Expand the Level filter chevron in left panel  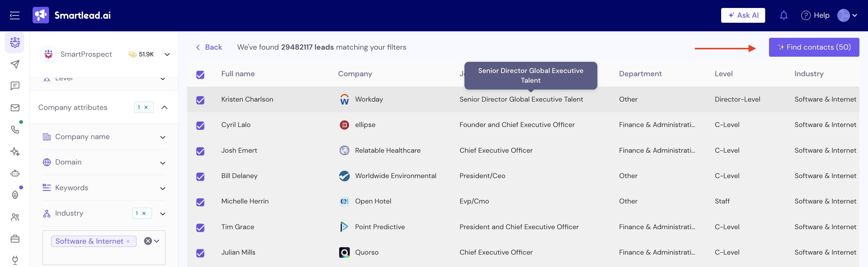point(163,79)
